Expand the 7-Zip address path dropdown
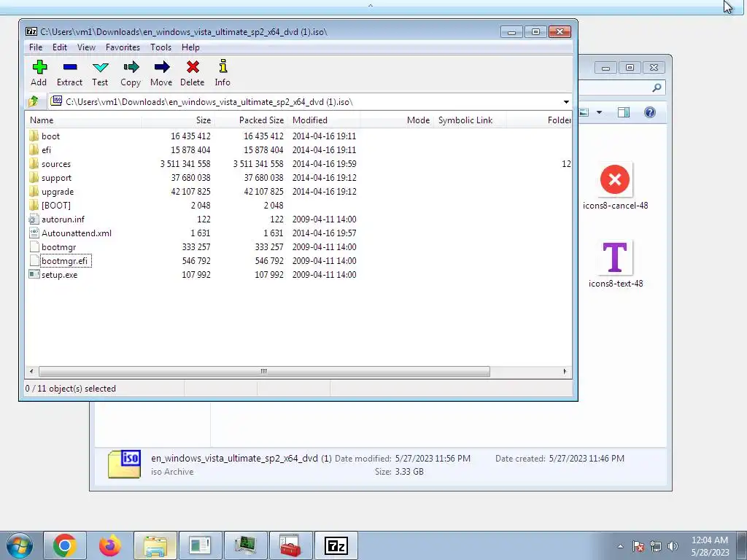The width and height of the screenshot is (747, 560). coord(566,102)
